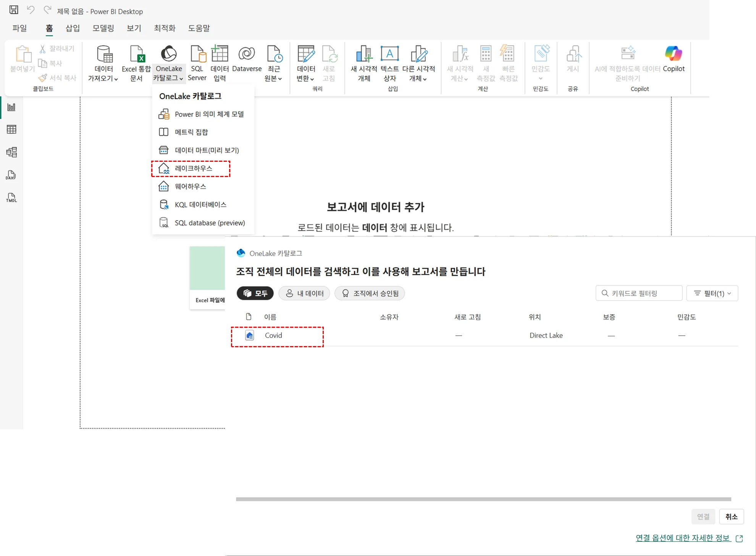
Task: Toggle the 내 데이터 filter pill
Action: pyautogui.click(x=304, y=293)
